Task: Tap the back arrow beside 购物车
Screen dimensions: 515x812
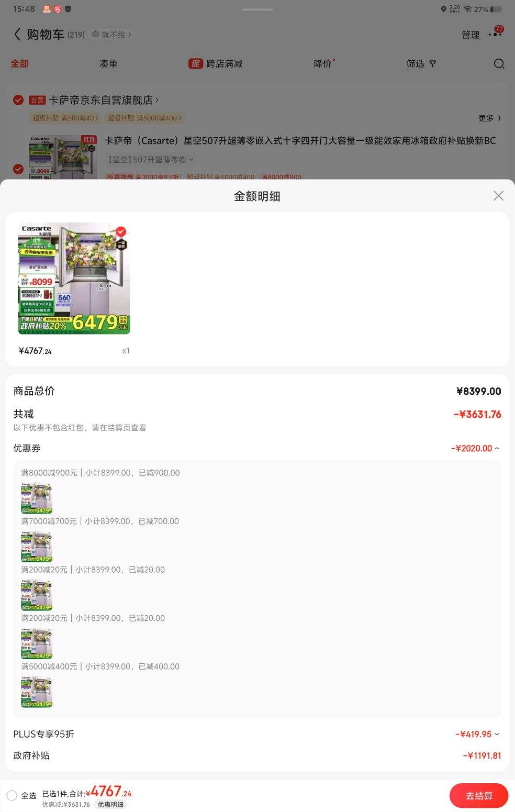Action: [x=17, y=35]
